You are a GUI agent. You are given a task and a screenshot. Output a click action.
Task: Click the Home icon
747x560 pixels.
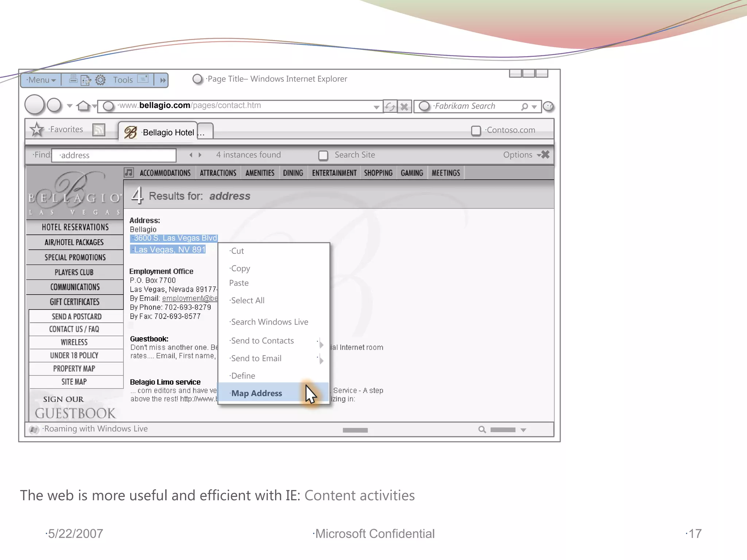point(83,106)
